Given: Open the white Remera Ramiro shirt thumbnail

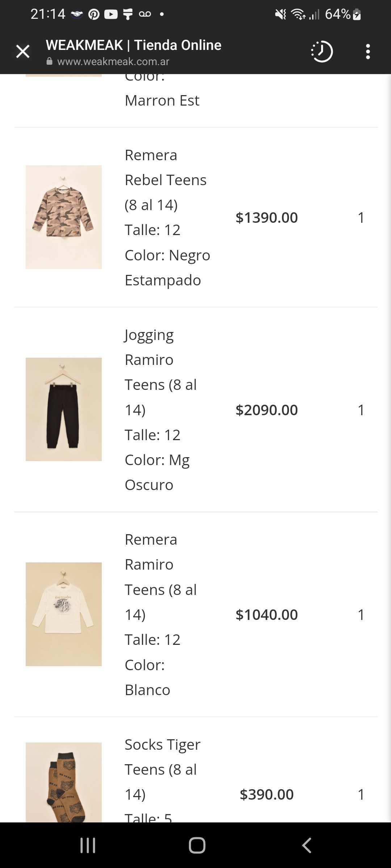Looking at the screenshot, I should 64,614.
